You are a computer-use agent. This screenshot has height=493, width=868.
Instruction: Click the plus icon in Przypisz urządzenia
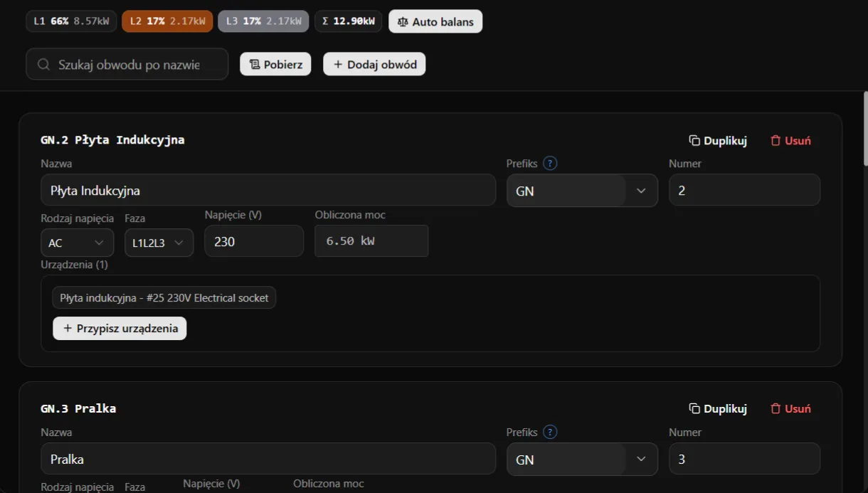click(x=68, y=328)
